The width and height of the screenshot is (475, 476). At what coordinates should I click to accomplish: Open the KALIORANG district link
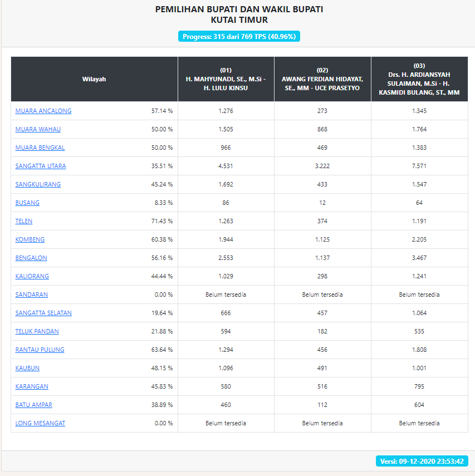tap(32, 276)
